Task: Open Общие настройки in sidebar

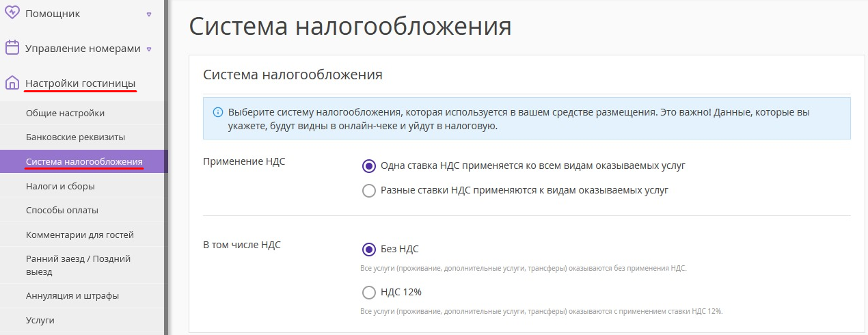Action: coord(82,113)
